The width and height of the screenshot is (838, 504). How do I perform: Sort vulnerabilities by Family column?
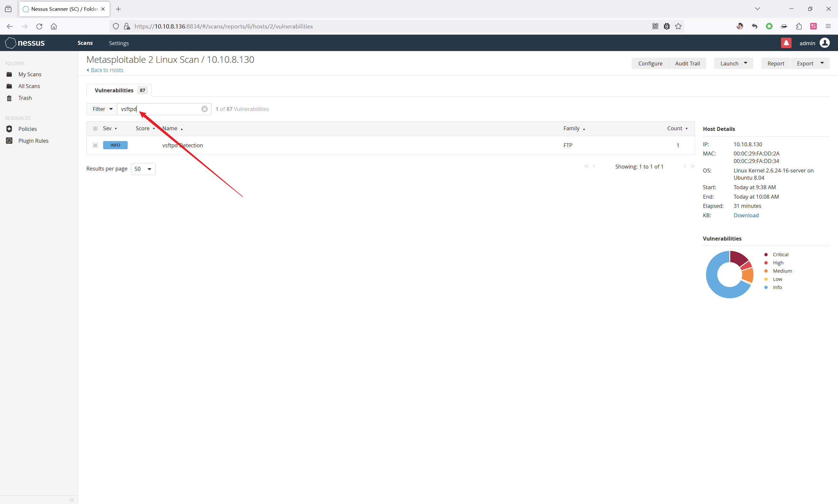point(574,128)
